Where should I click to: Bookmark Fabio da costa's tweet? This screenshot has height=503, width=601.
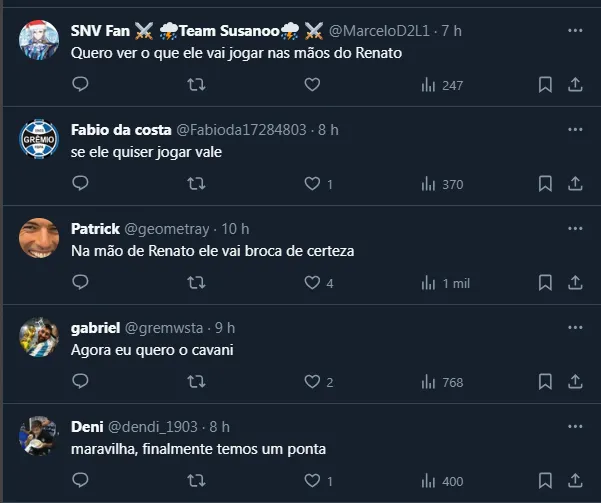tap(545, 184)
